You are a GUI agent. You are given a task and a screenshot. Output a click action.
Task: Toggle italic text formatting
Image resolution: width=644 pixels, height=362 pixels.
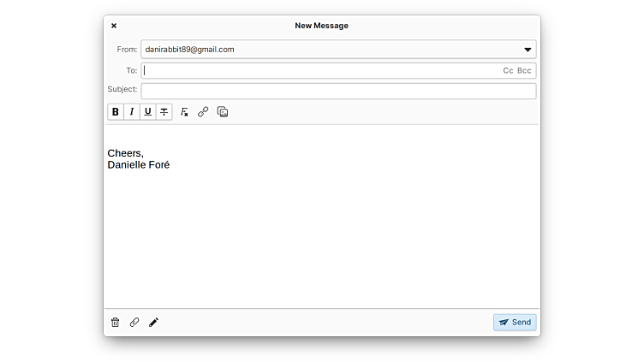point(132,112)
